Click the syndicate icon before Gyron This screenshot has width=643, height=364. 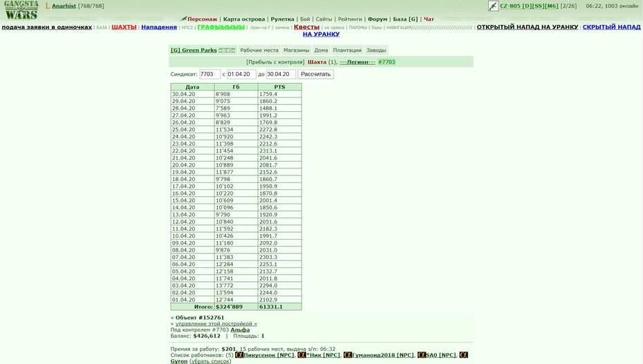(463, 355)
